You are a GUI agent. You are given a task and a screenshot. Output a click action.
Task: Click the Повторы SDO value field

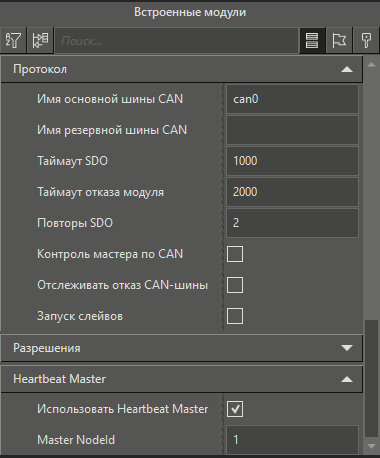[x=292, y=223]
